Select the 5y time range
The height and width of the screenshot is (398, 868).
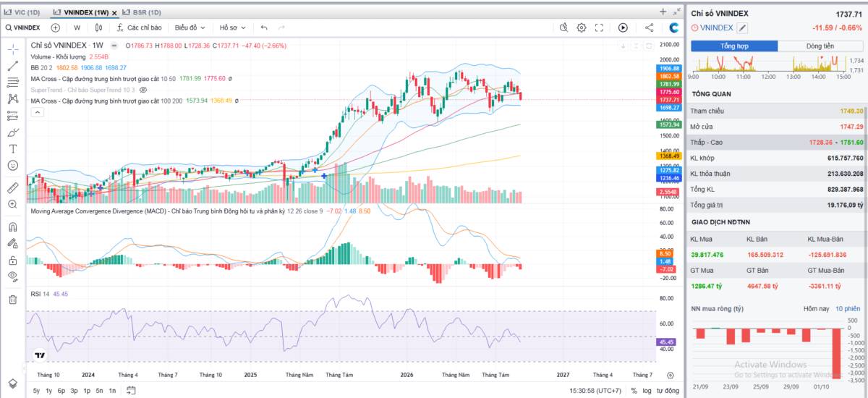36,391
